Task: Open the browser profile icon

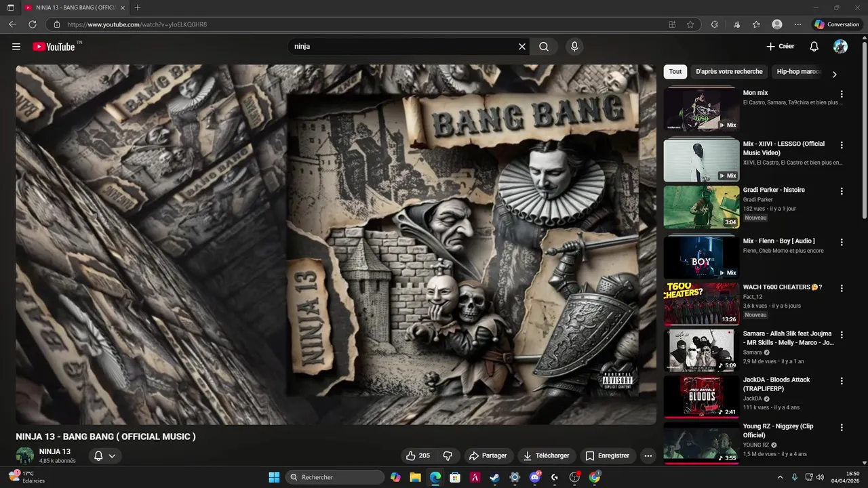Action: pos(777,24)
